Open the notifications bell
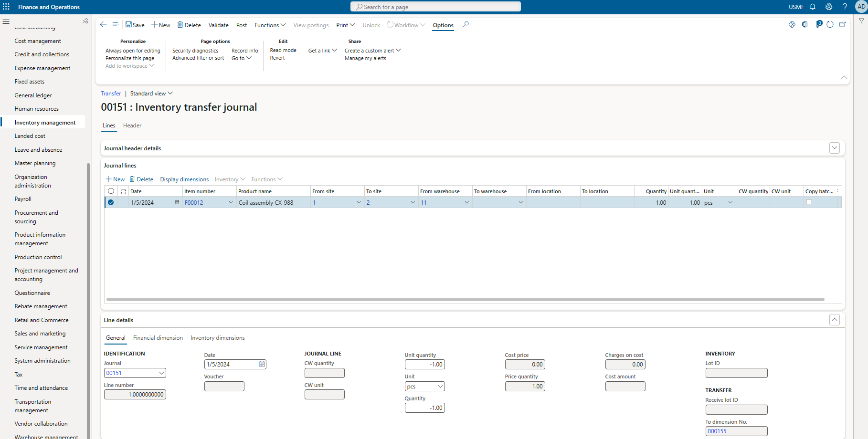The height and width of the screenshot is (439, 868). (813, 7)
